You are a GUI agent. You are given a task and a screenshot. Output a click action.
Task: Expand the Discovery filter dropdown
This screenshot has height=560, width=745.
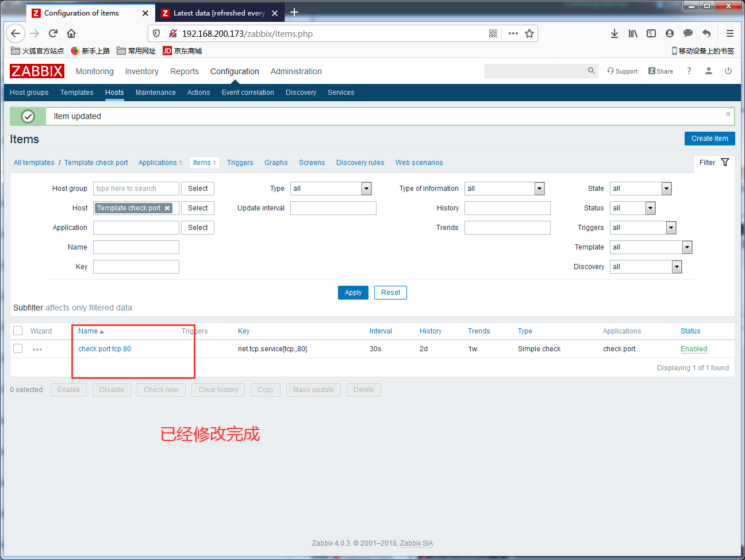pyautogui.click(x=646, y=267)
